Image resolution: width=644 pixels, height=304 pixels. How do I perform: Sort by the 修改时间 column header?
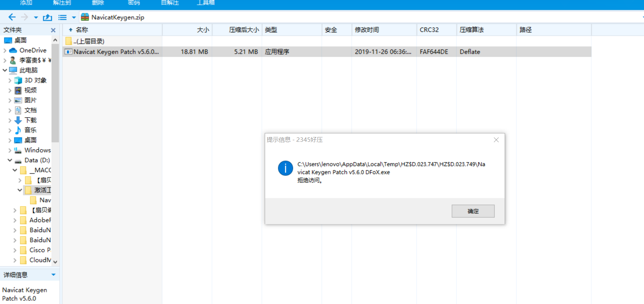click(x=384, y=30)
